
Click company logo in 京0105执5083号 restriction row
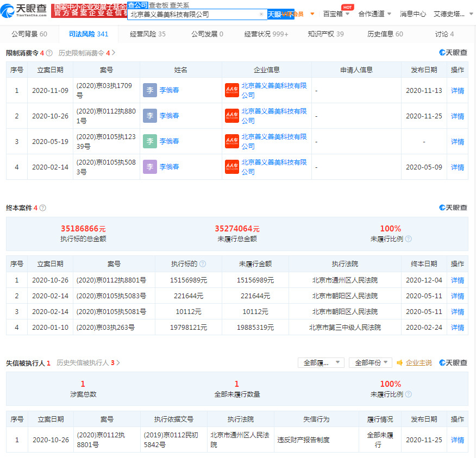pos(232,167)
